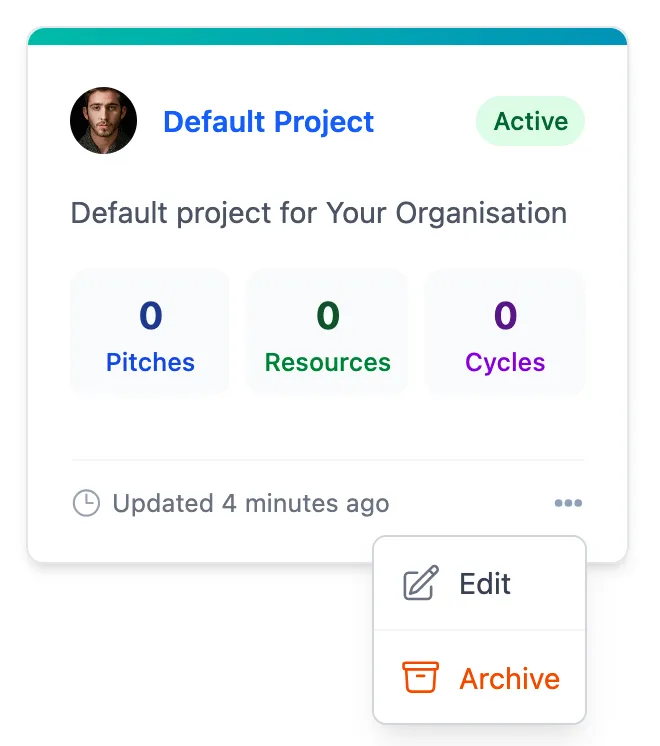Click the project owner avatar photo

pyautogui.click(x=103, y=121)
